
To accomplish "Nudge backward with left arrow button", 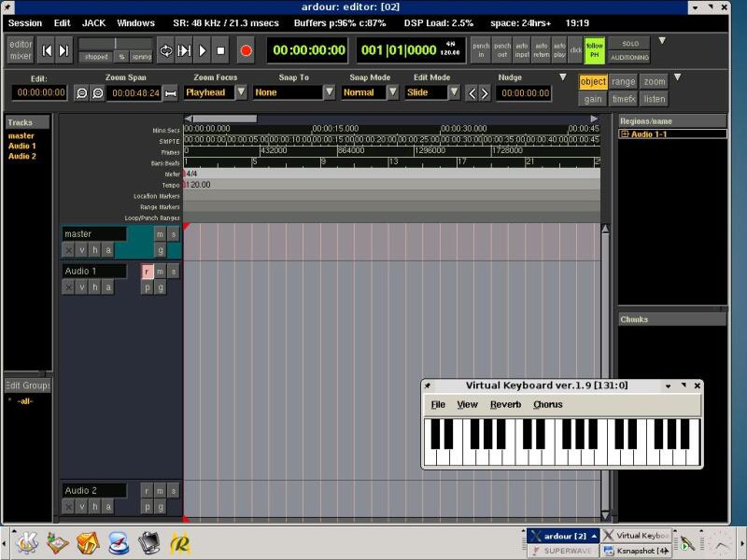I will click(x=472, y=92).
